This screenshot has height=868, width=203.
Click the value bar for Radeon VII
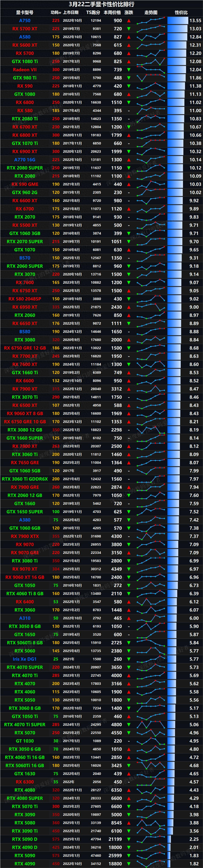pyautogui.click(x=177, y=70)
